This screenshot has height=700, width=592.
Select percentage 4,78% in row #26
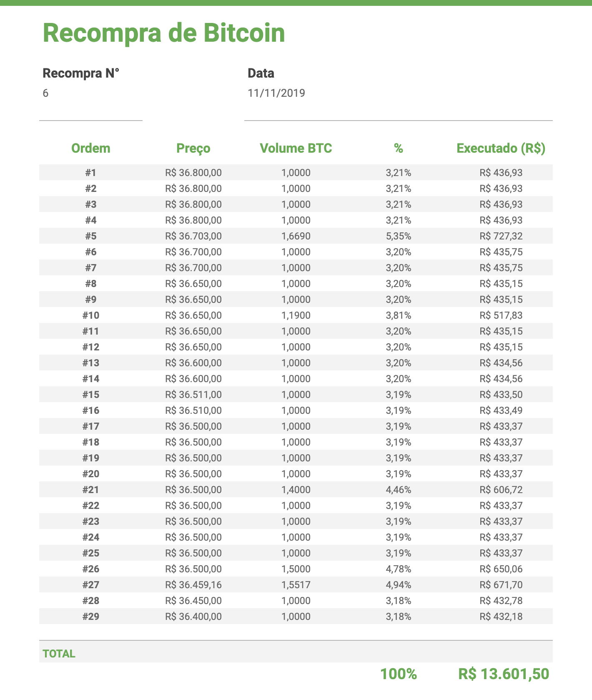(x=399, y=569)
